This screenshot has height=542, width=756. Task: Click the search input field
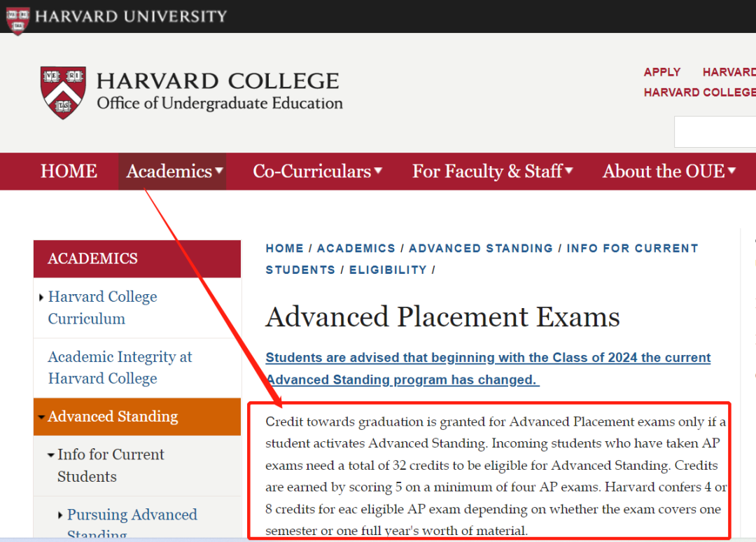click(x=714, y=132)
